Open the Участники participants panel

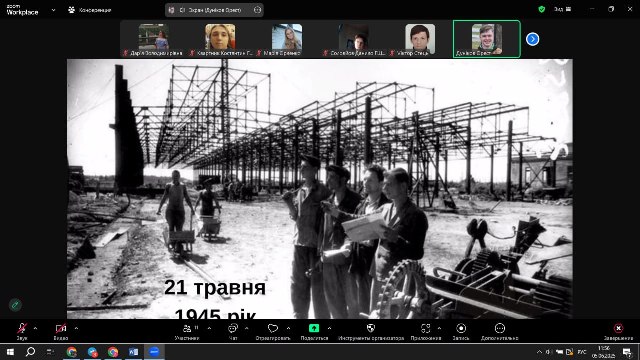pos(187,331)
